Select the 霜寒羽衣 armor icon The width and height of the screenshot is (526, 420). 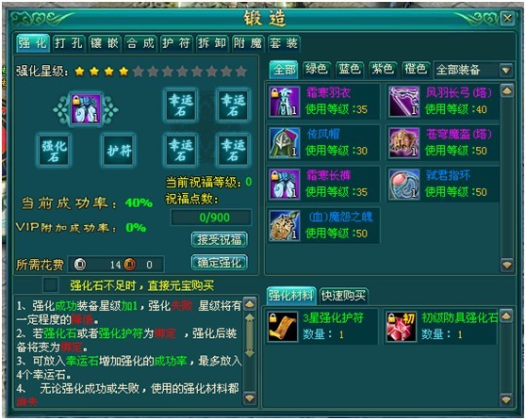285,101
